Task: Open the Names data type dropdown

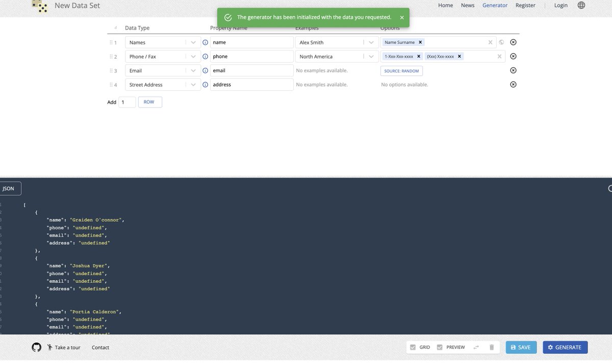Action: 163,42
